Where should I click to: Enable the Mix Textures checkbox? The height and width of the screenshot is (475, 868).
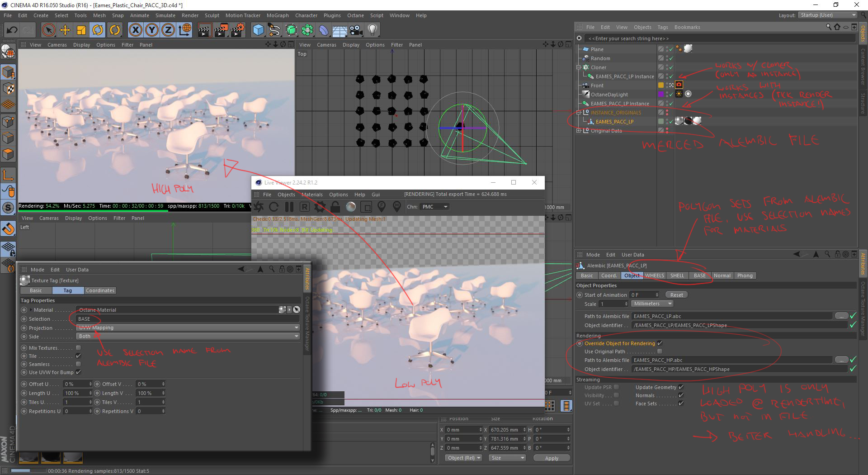(x=78, y=348)
